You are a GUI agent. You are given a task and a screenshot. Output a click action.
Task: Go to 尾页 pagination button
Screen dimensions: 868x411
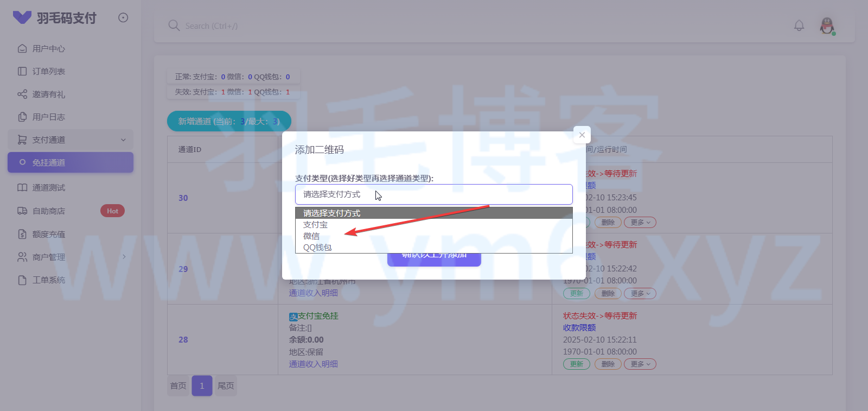(x=226, y=385)
